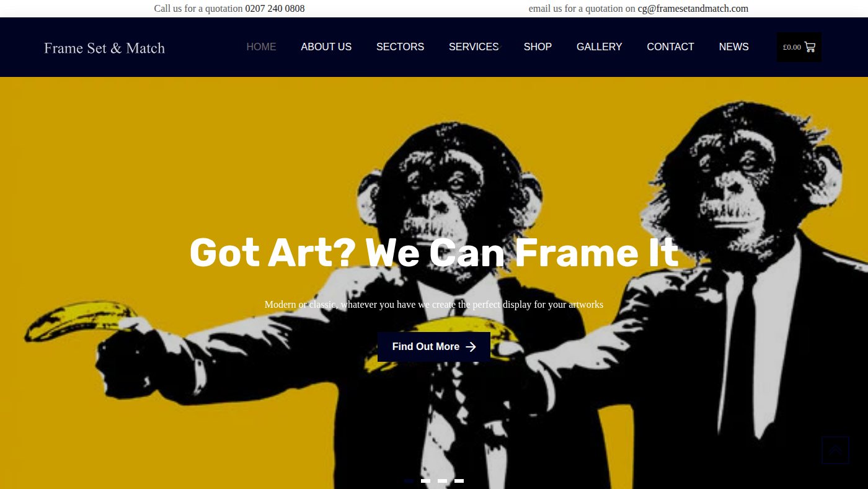Open the News page
The width and height of the screenshot is (868, 489).
pyautogui.click(x=733, y=47)
